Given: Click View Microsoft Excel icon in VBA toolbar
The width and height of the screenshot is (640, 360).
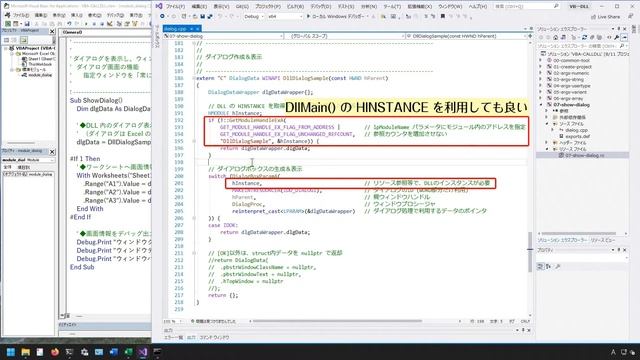Looking at the screenshot, I should (x=8, y=24).
